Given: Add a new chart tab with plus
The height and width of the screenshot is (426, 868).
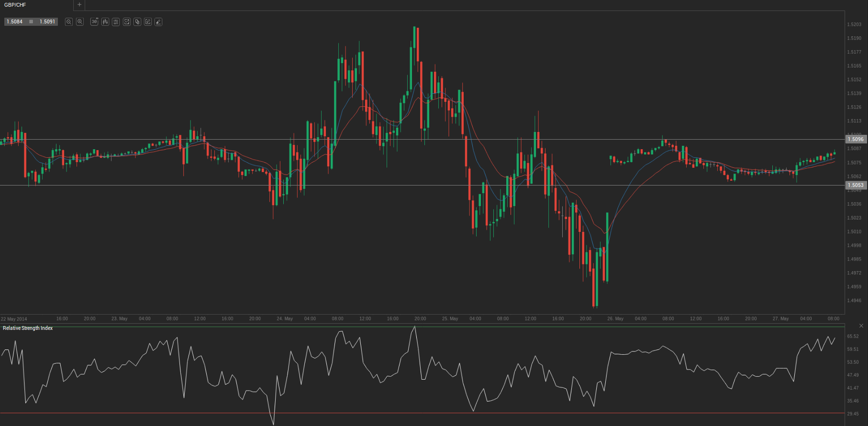Looking at the screenshot, I should point(79,5).
